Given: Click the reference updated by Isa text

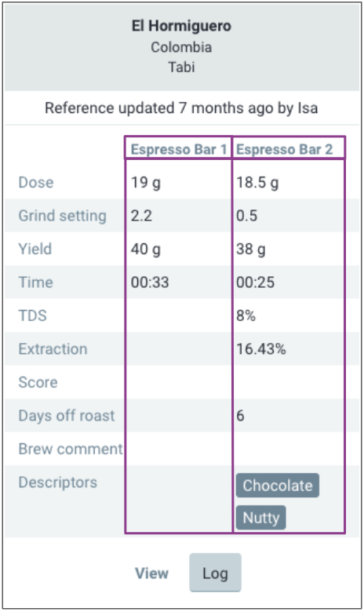Looking at the screenshot, I should [x=181, y=108].
